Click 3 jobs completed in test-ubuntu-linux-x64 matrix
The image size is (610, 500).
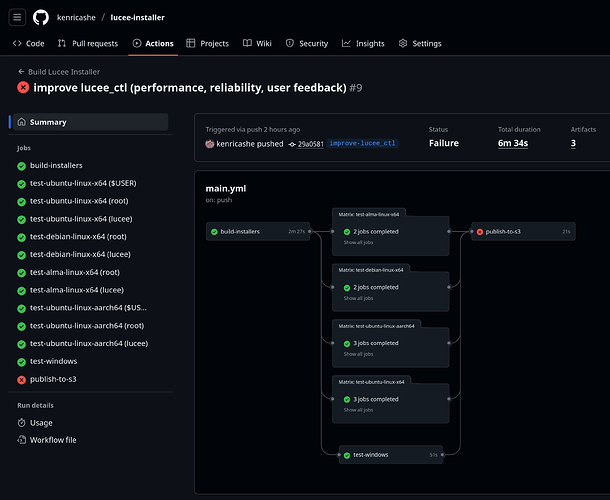click(x=376, y=400)
